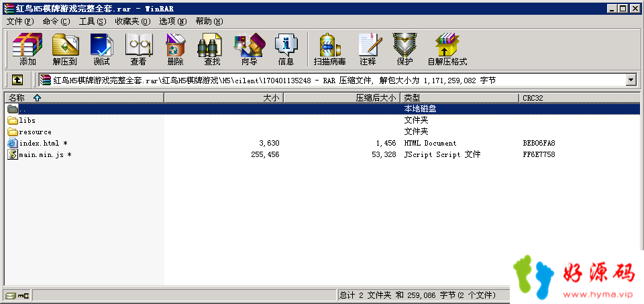644x304 pixels.
Task: Open the 文件(F) menu
Action: pos(19,21)
